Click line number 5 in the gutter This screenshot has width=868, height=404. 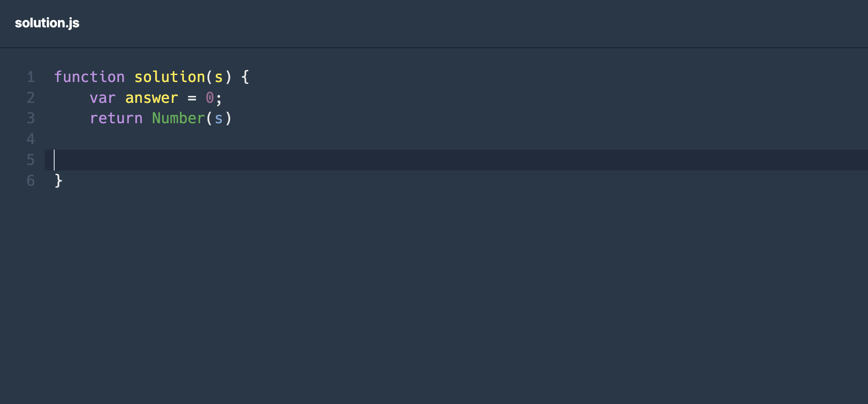pos(31,160)
